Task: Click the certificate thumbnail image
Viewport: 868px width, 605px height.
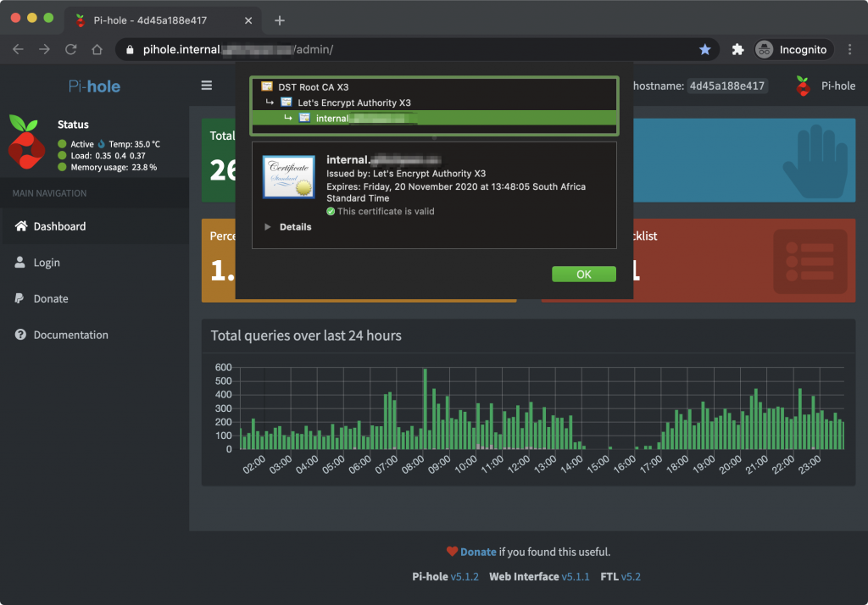Action: 288,177
